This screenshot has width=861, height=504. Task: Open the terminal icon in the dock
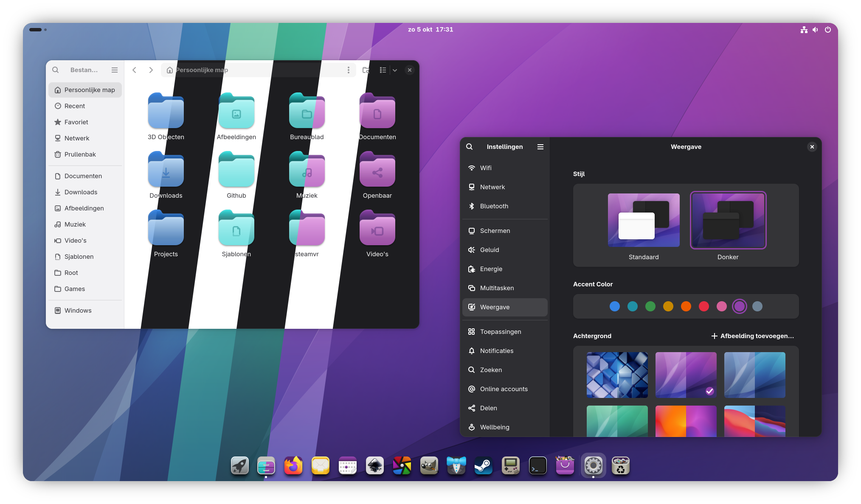click(x=538, y=466)
